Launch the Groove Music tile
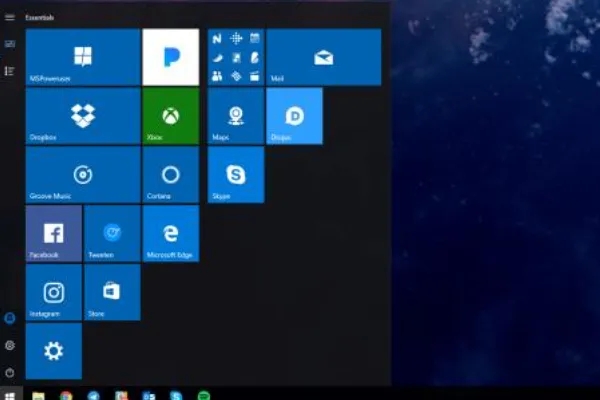 (x=83, y=175)
